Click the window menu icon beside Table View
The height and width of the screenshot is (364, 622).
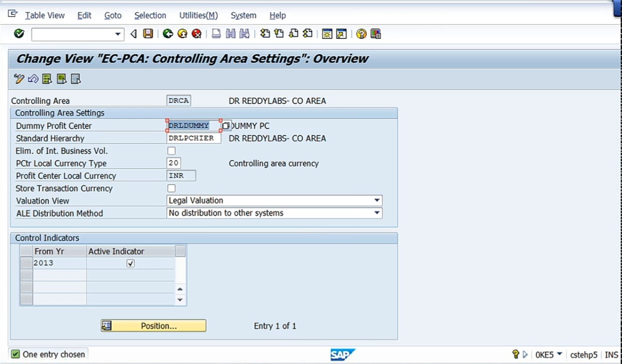point(13,14)
